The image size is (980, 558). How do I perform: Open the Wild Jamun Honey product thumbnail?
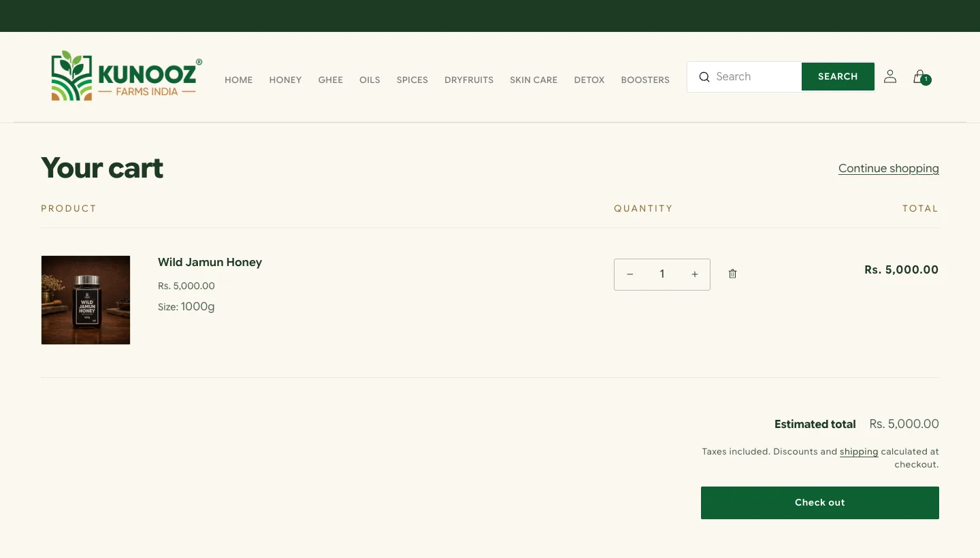[x=86, y=300]
